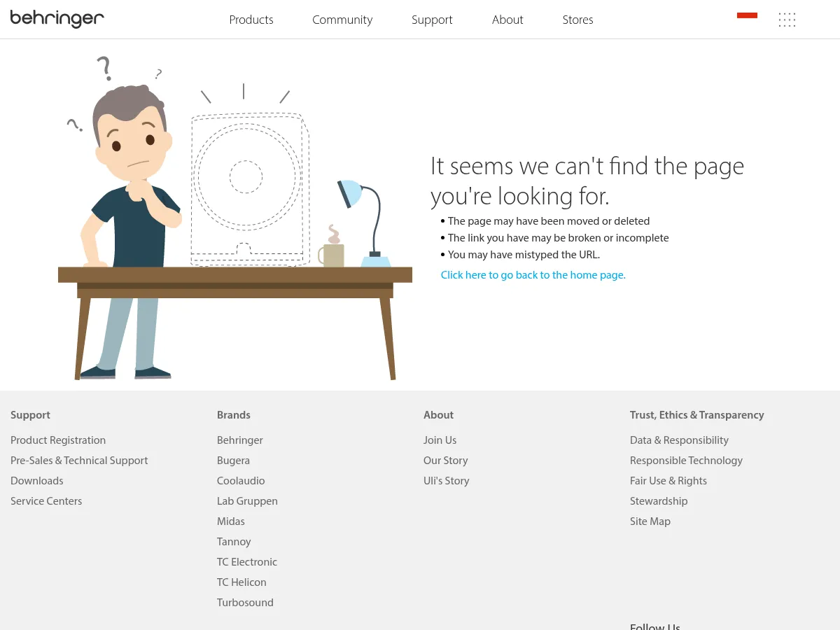Select the TC Helicon brand link
840x630 pixels.
pyautogui.click(x=241, y=582)
